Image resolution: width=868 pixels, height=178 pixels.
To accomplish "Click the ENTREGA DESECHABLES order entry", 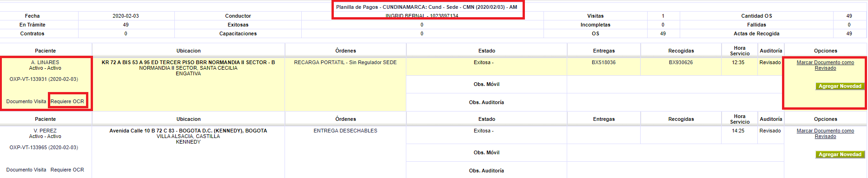I will [x=345, y=131].
